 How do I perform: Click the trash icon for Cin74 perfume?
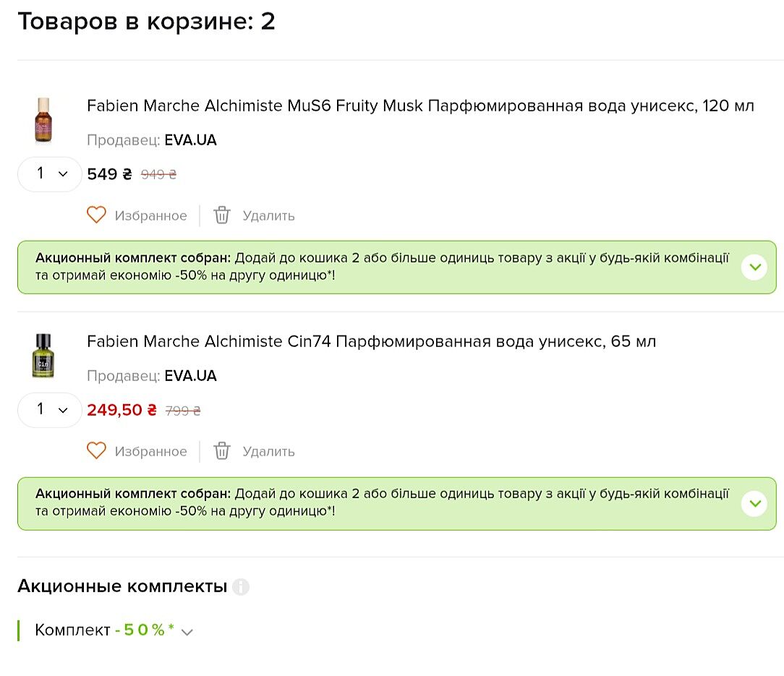click(x=222, y=450)
